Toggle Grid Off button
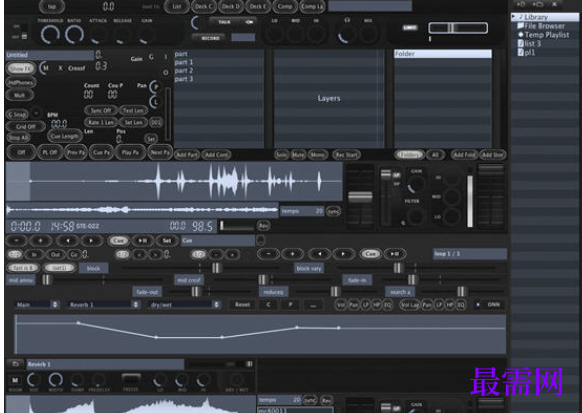Viewport: 582px width, 413px height. pos(26,127)
